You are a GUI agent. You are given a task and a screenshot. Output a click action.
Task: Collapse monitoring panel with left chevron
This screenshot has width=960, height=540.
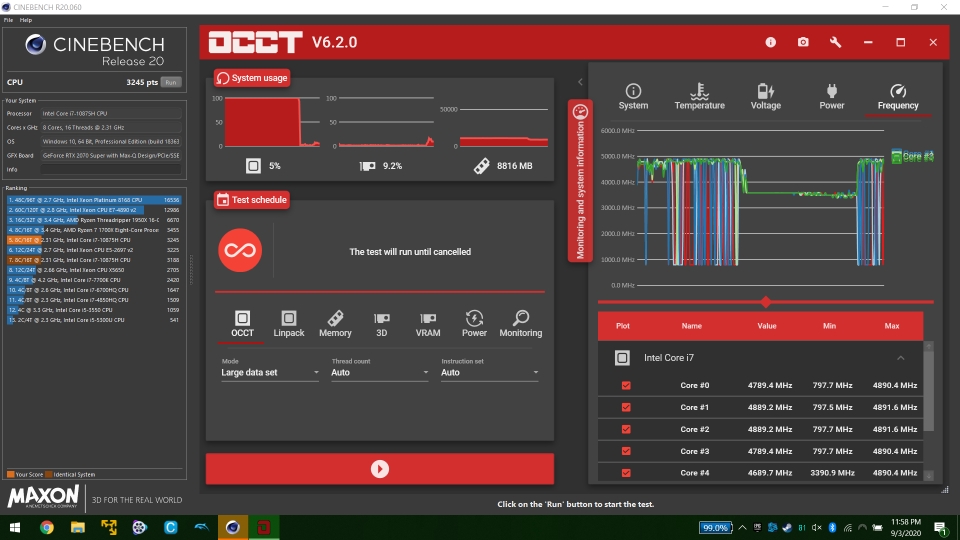click(x=580, y=82)
